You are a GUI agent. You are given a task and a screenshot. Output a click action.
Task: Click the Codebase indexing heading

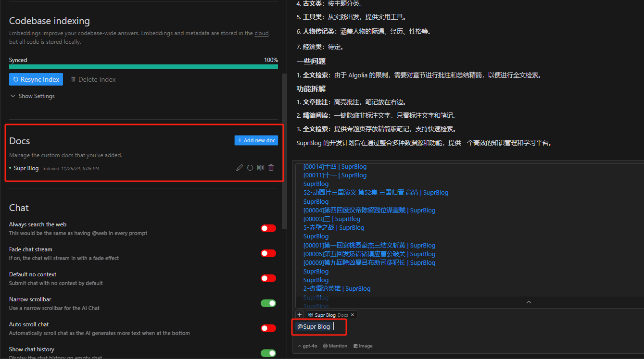50,21
